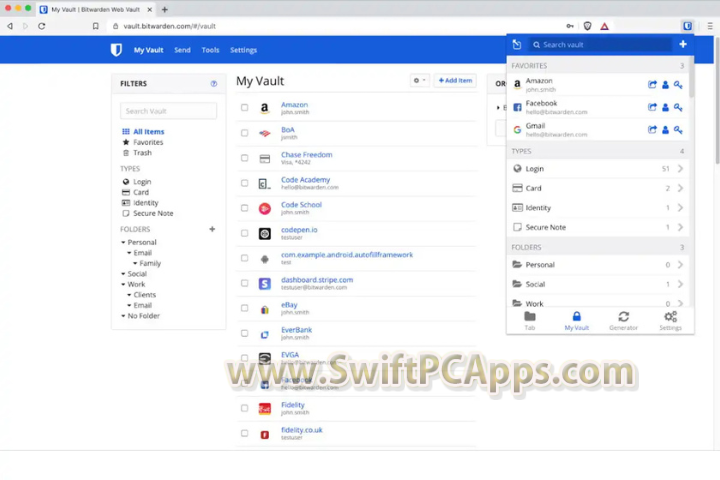Go to Send in top navigation
The height and width of the screenshot is (480, 720).
[182, 50]
